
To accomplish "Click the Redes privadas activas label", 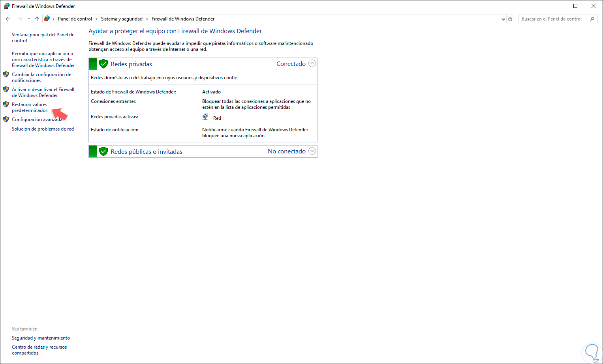I will pos(115,117).
